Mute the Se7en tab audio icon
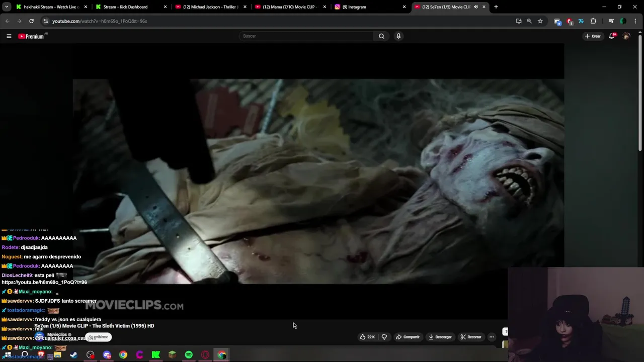644x362 pixels. [x=475, y=7]
